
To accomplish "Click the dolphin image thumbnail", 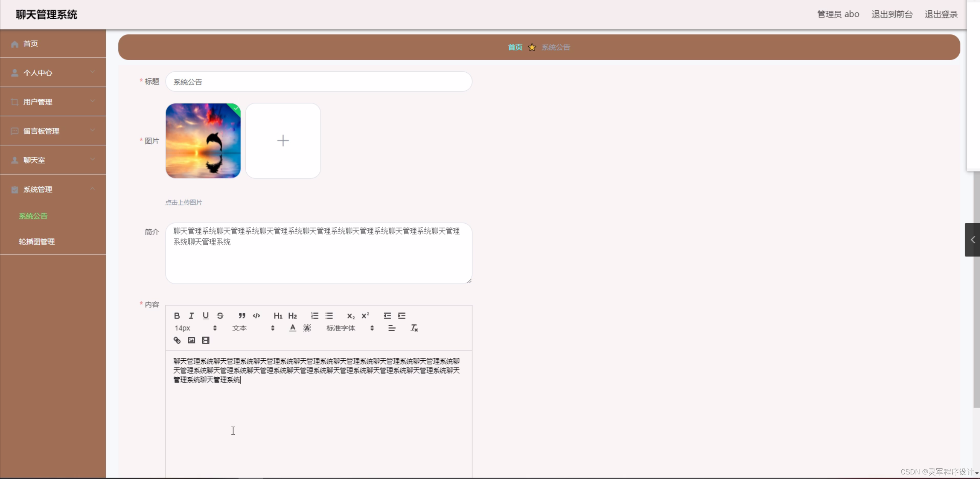I will [203, 141].
